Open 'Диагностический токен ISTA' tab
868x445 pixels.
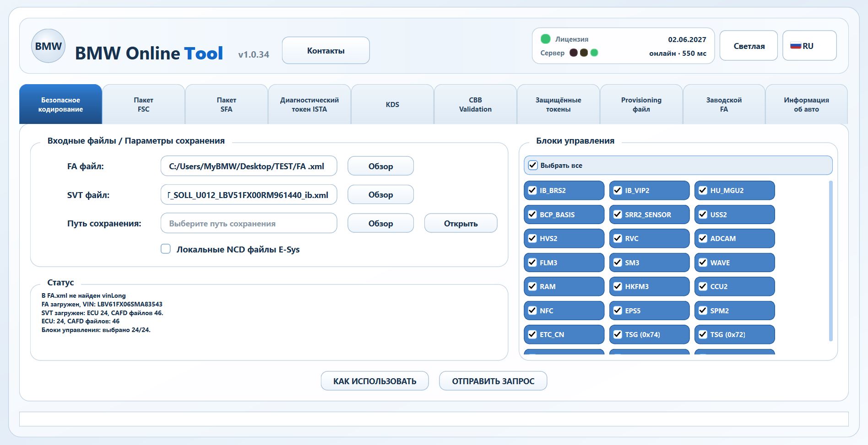click(x=309, y=104)
